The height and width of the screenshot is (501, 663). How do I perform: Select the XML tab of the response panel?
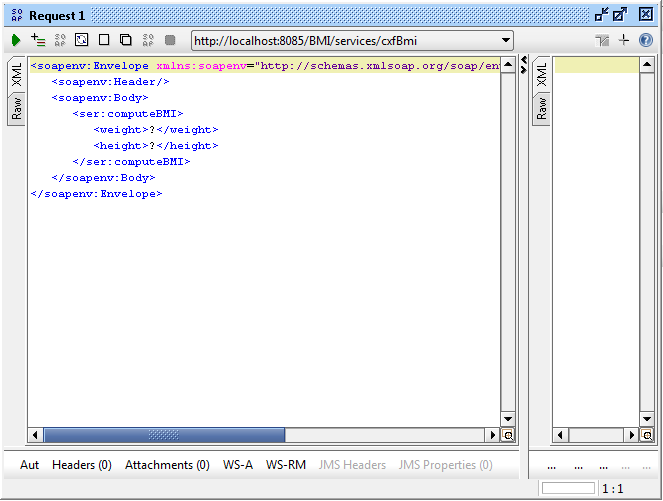(541, 74)
